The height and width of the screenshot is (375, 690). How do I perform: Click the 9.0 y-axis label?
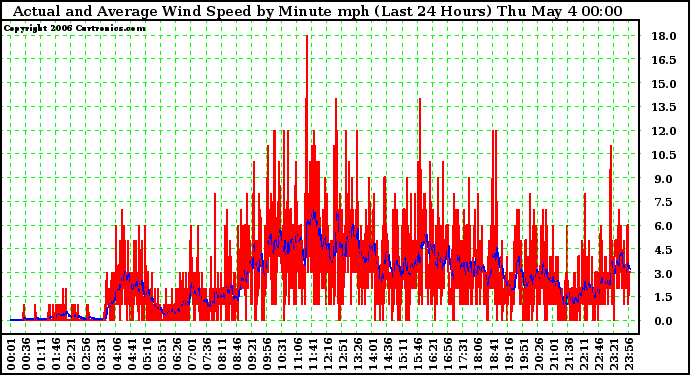click(664, 179)
